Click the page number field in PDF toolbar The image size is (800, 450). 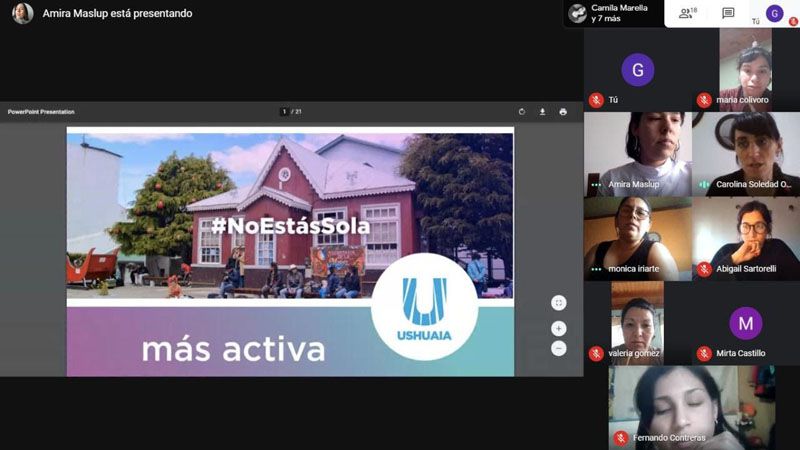tap(285, 112)
